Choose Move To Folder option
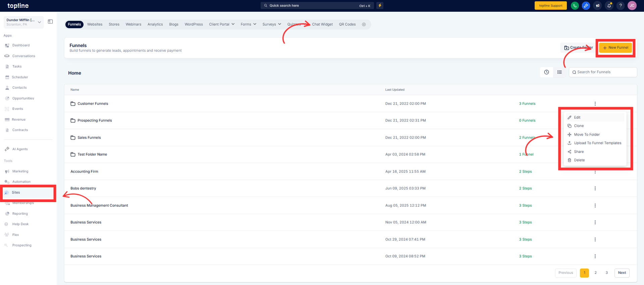This screenshot has height=285, width=644. point(595,135)
